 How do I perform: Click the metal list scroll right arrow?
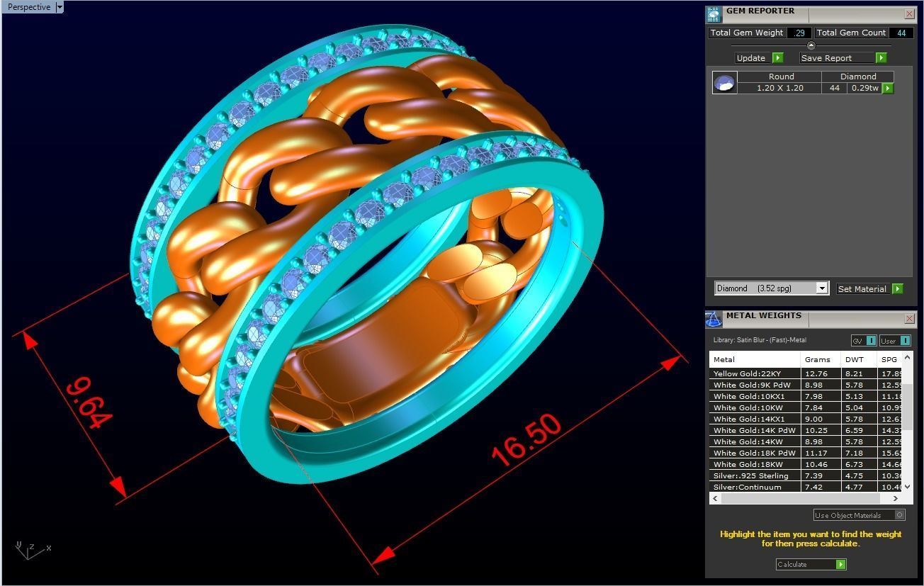click(x=895, y=498)
